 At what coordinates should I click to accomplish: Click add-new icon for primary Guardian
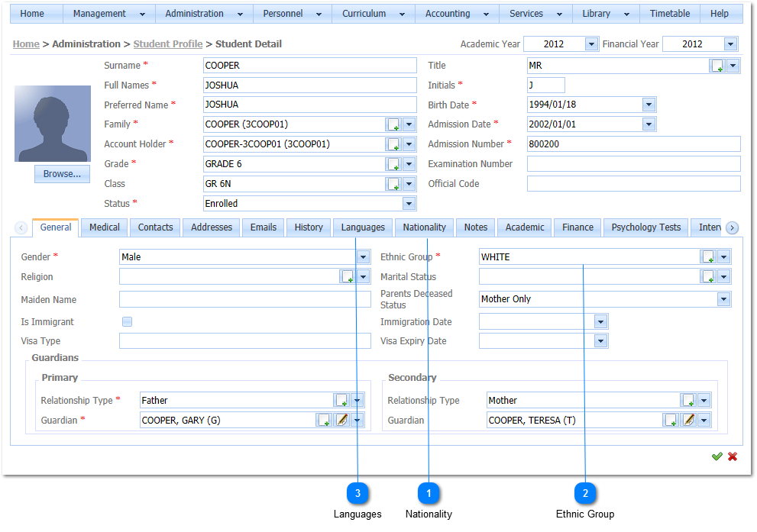coord(324,420)
